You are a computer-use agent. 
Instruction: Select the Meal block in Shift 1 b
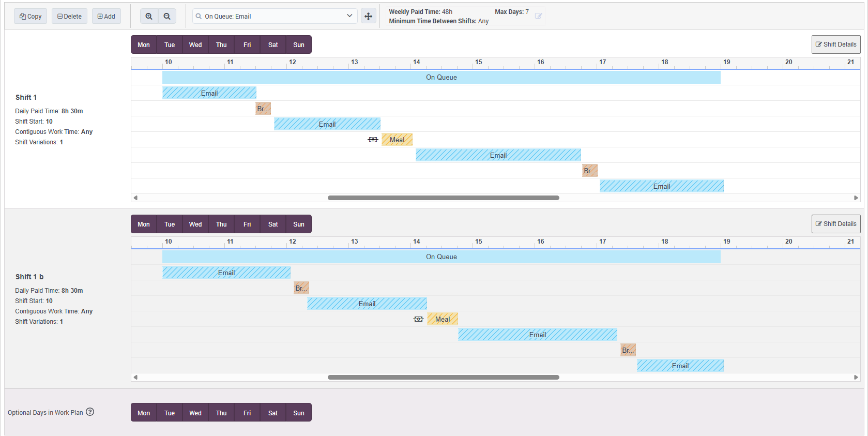443,319
